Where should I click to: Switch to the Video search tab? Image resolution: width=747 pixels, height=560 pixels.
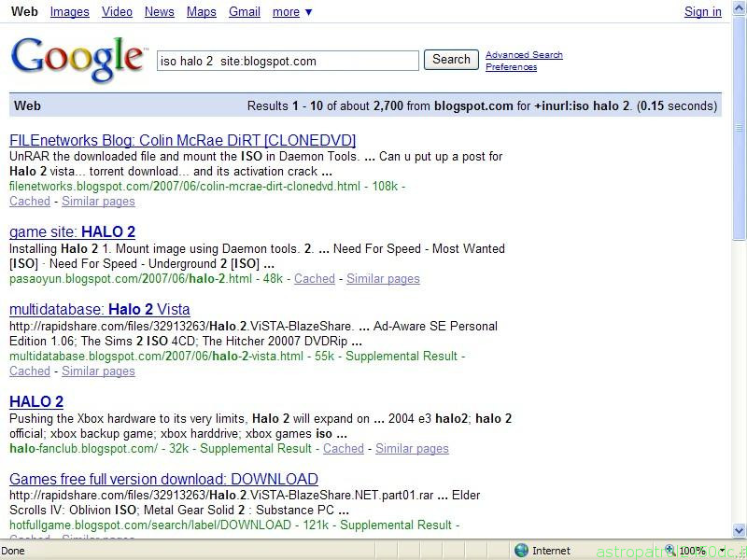tap(117, 12)
